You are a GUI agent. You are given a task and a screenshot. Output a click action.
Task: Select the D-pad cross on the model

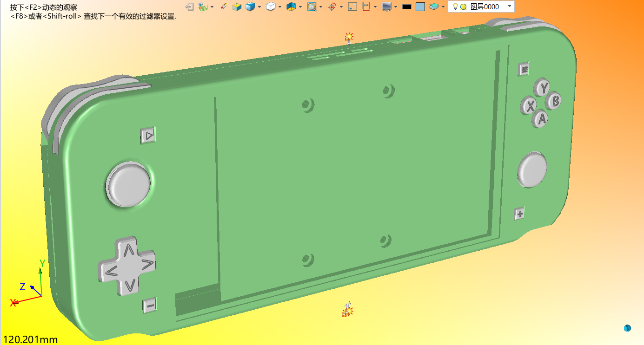[126, 266]
